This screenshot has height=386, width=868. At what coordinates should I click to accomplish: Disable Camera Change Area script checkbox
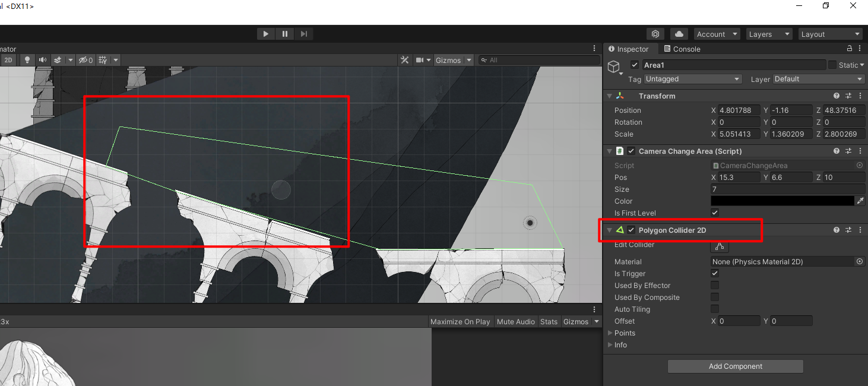click(632, 151)
